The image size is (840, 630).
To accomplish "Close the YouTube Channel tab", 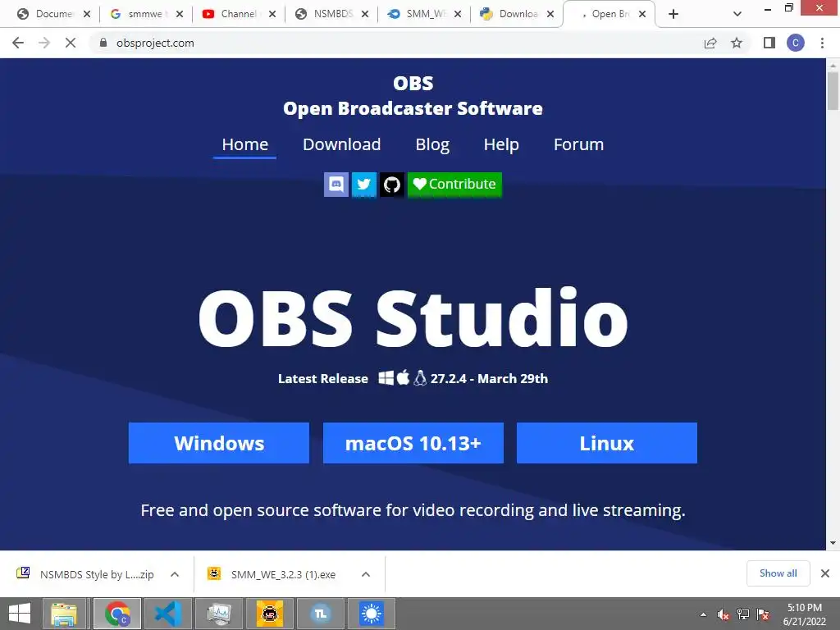I will pos(272,14).
